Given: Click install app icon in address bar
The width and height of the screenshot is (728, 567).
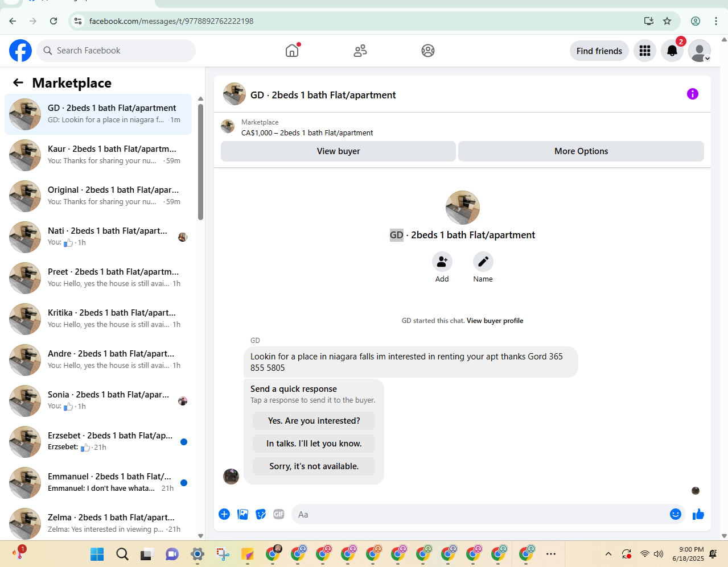Looking at the screenshot, I should point(649,21).
